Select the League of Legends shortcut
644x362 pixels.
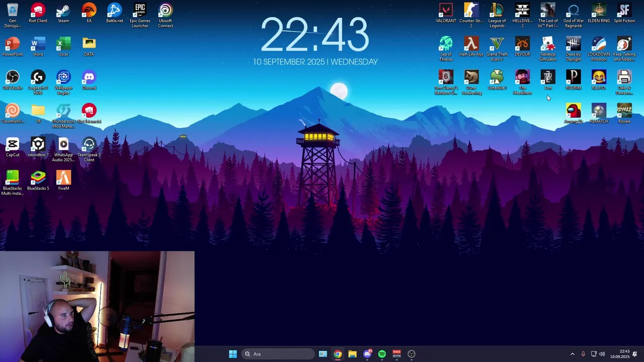click(x=497, y=16)
